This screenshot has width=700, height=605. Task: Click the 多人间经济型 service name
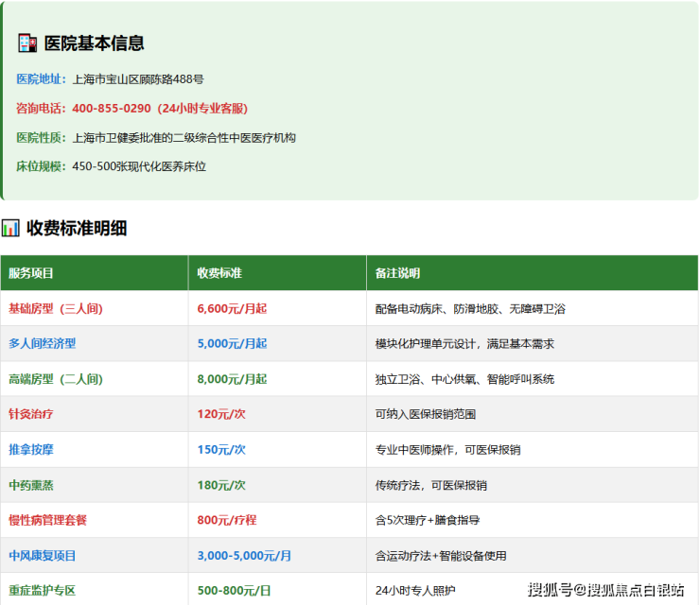42,343
